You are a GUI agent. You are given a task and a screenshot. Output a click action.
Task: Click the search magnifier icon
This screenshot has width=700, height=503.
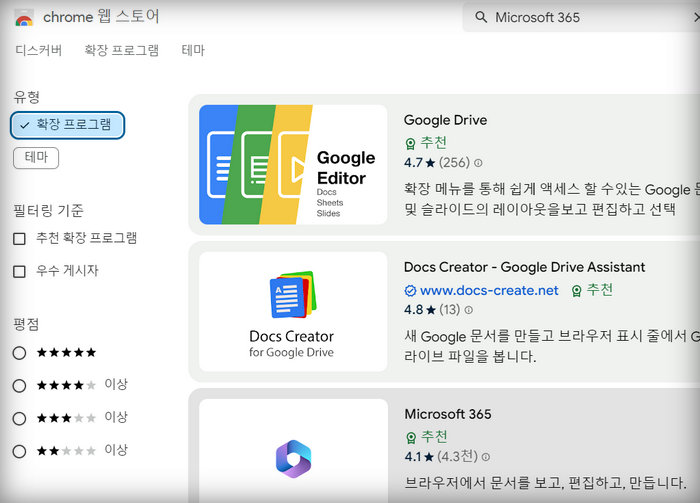[481, 17]
